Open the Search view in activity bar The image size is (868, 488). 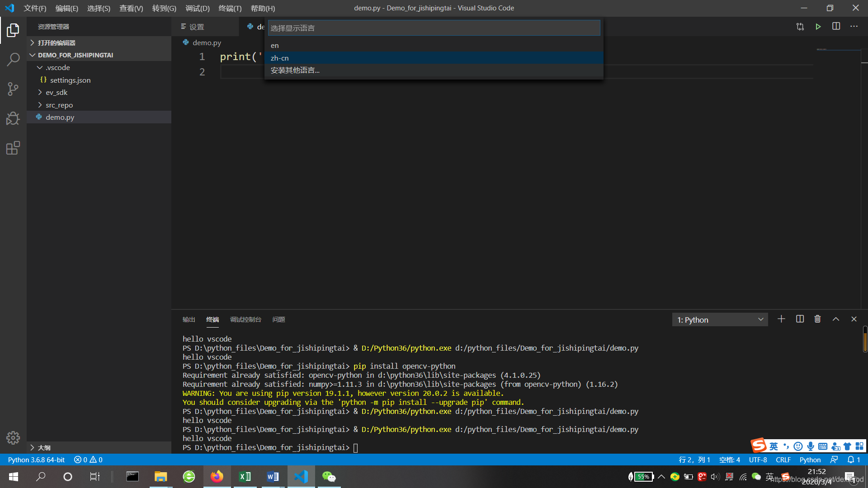[13, 59]
